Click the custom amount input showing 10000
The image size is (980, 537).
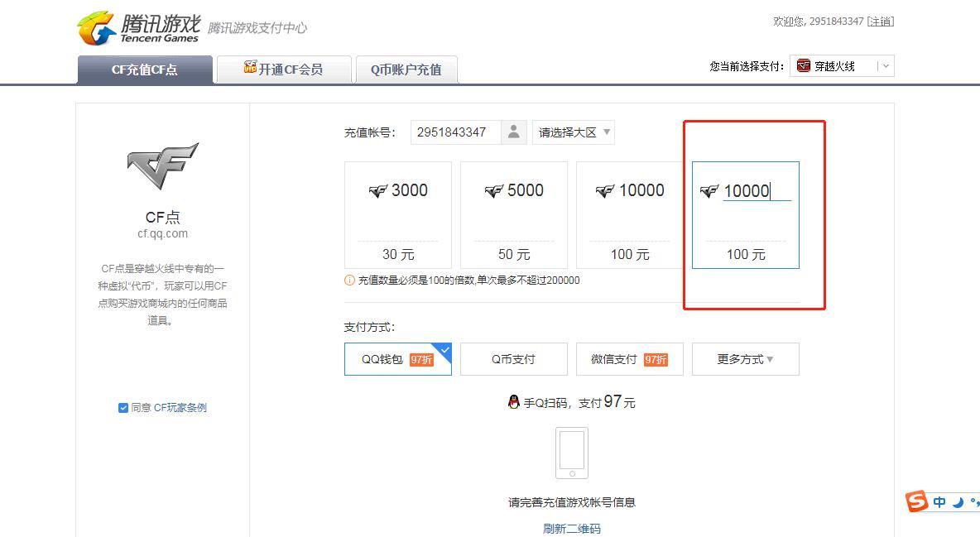750,190
